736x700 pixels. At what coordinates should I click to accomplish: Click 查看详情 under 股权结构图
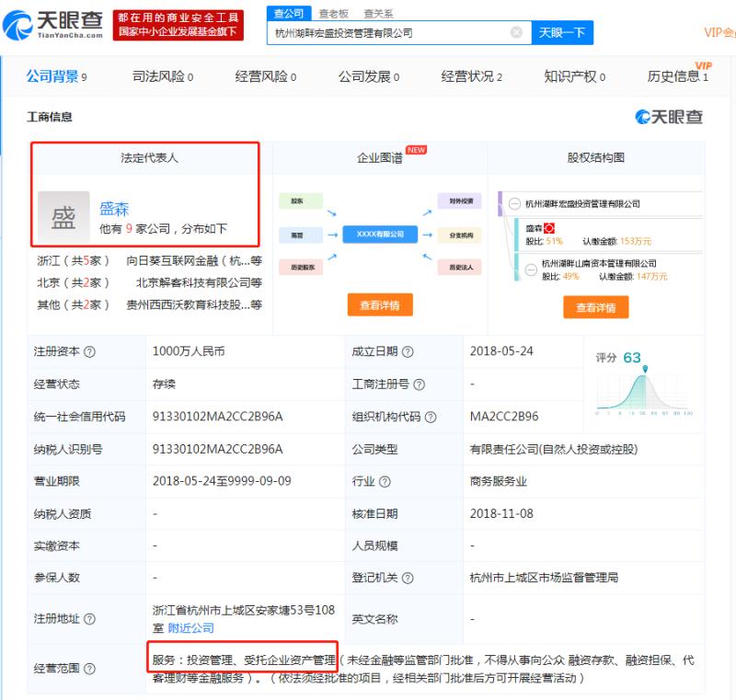[x=596, y=307]
